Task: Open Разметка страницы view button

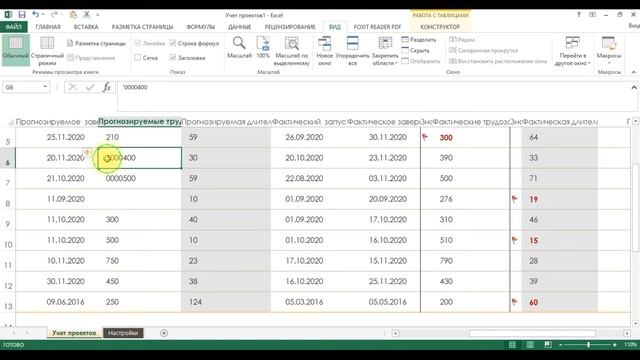Action: tap(96, 43)
